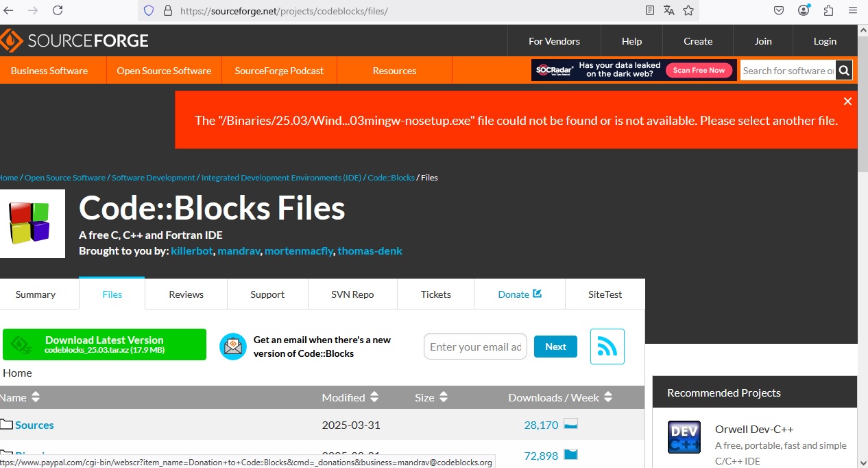Open the Support tab
The width and height of the screenshot is (868, 468).
(x=267, y=294)
